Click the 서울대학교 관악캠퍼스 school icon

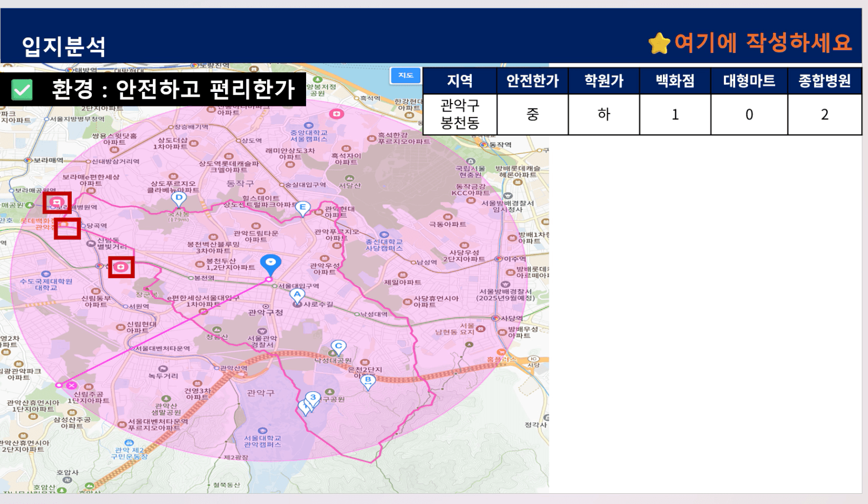coord(262,431)
